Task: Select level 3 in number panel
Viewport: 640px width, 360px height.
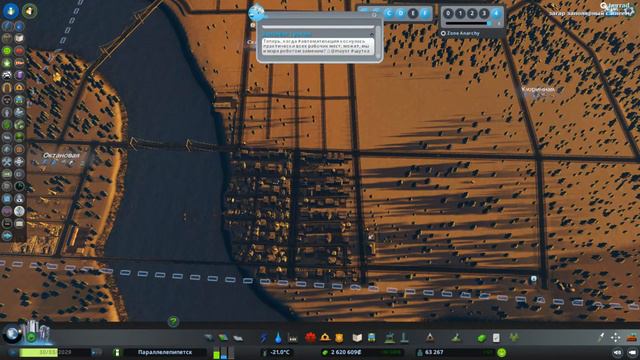Action: click(x=484, y=13)
